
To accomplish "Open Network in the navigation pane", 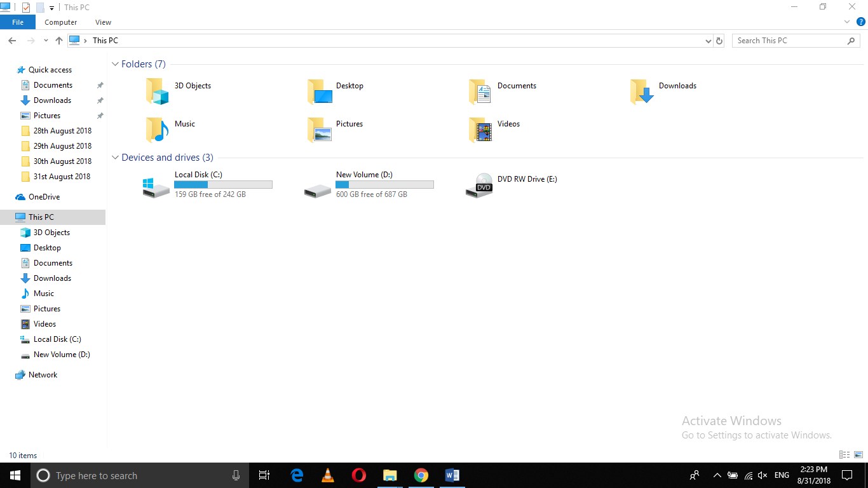I will [x=43, y=374].
